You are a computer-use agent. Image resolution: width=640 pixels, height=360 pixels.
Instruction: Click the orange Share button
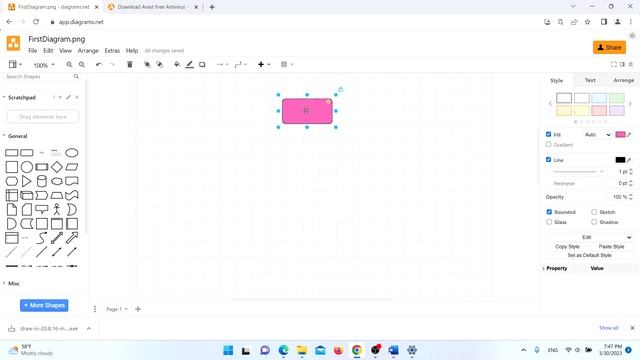[x=609, y=47]
